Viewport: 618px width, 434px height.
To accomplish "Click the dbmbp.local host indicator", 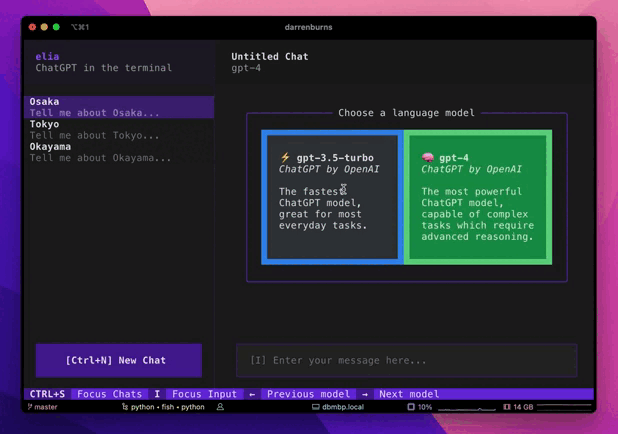I will click(x=338, y=407).
